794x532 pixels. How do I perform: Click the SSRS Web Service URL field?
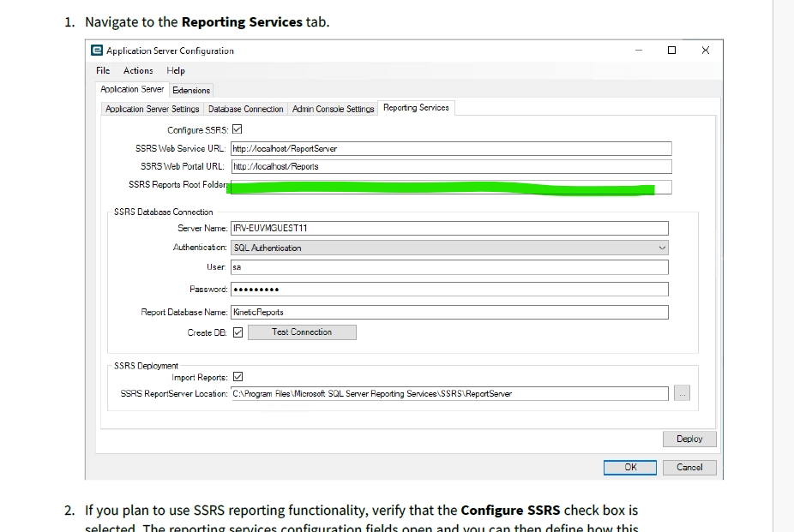tap(451, 149)
